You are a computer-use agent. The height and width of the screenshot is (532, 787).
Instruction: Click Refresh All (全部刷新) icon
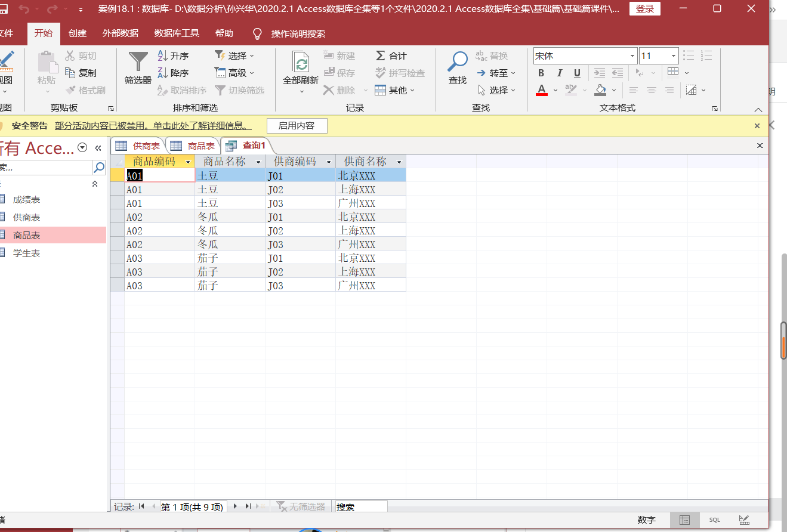(301, 62)
